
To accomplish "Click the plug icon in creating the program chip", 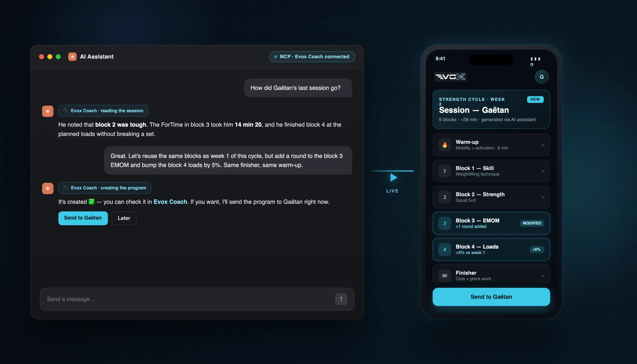I will click(x=65, y=188).
